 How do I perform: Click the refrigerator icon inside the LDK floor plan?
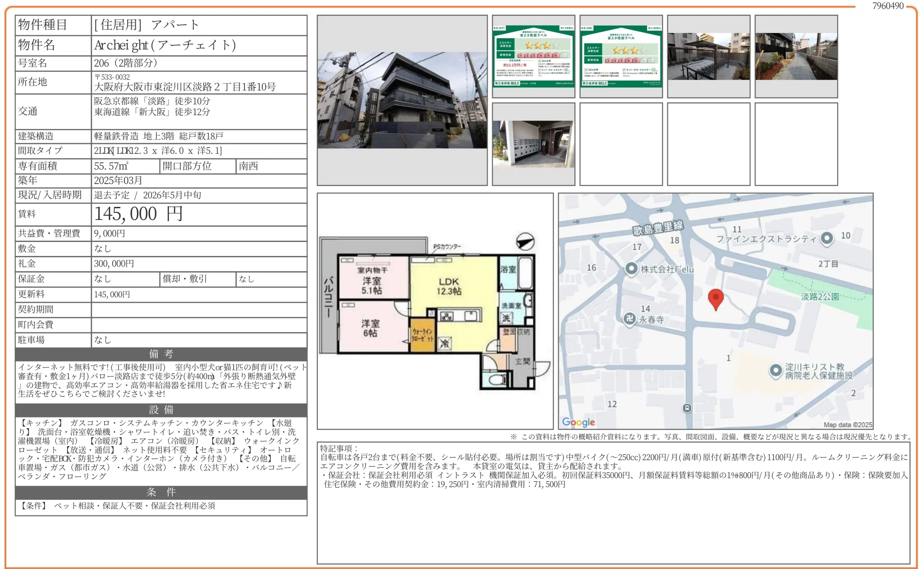pos(445,343)
